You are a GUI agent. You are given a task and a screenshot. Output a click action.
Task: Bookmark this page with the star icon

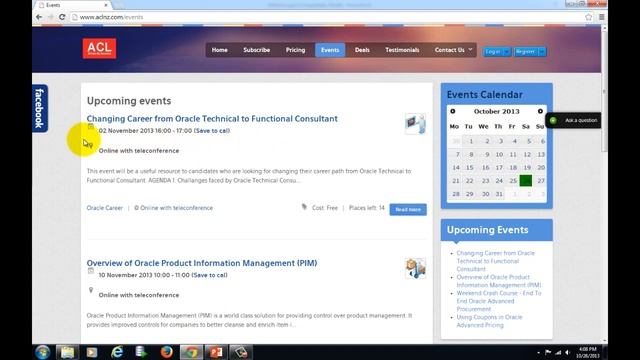tap(588, 17)
